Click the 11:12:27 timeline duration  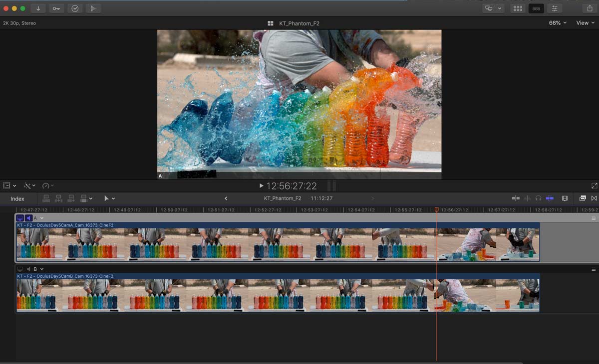[x=322, y=198]
